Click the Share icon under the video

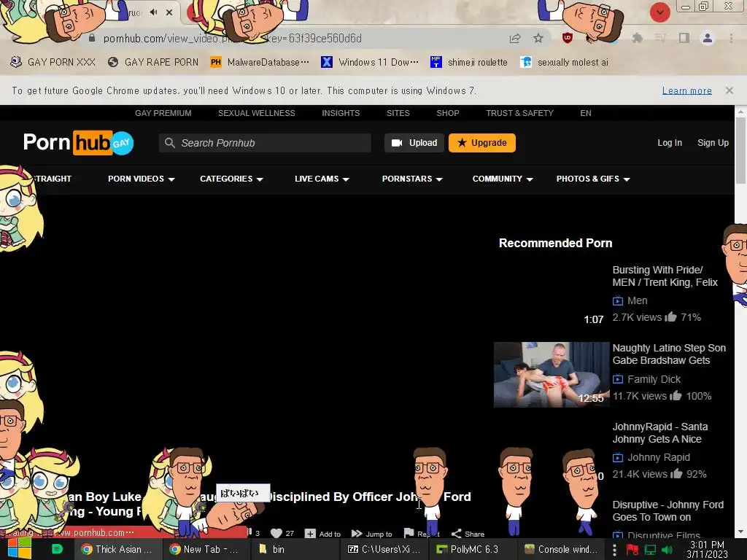coord(457,533)
